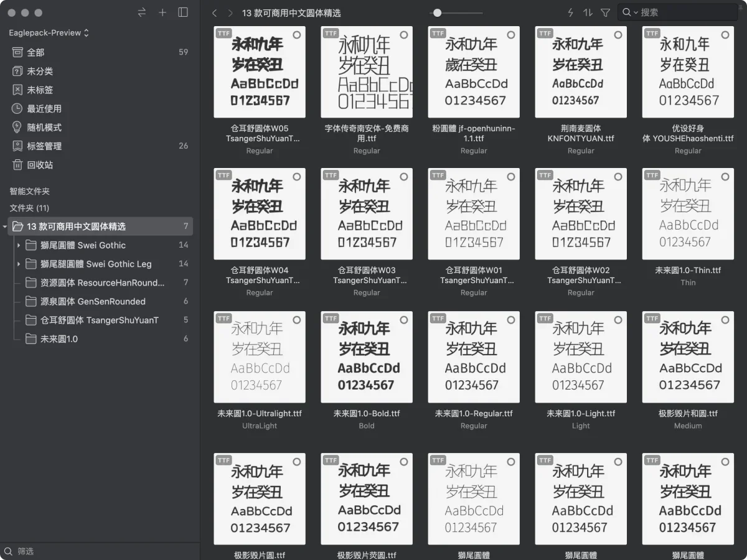This screenshot has width=747, height=560.
Task: Toggle selection circle on 粉圓體 jf-openhuninn thumbnail
Action: point(510,35)
